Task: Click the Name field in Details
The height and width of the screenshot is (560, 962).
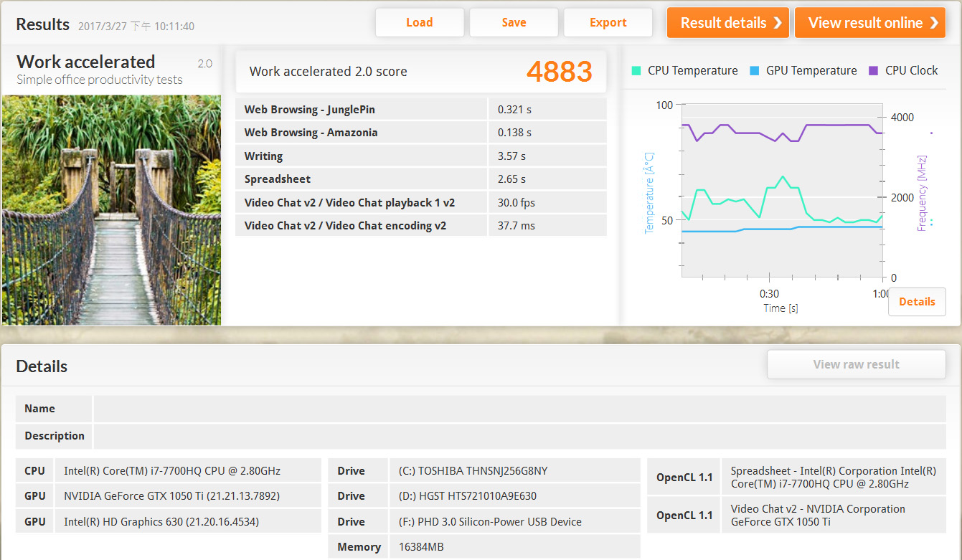Action: pyautogui.click(x=519, y=409)
